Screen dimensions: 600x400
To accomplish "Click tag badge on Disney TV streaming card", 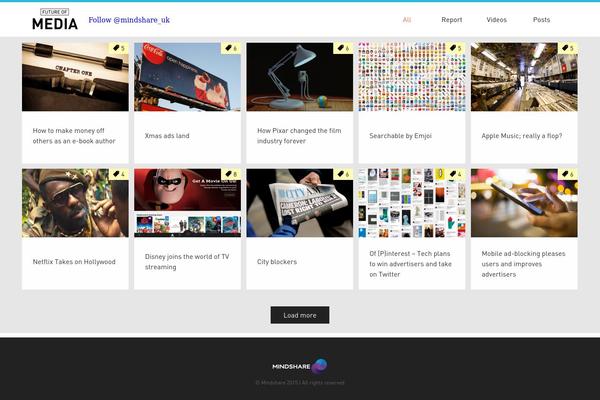I will [231, 174].
